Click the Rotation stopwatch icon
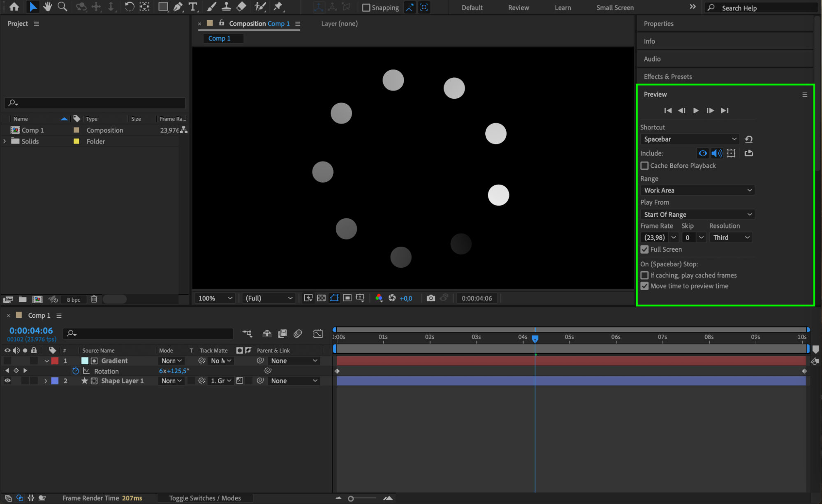The width and height of the screenshot is (822, 504). (76, 371)
